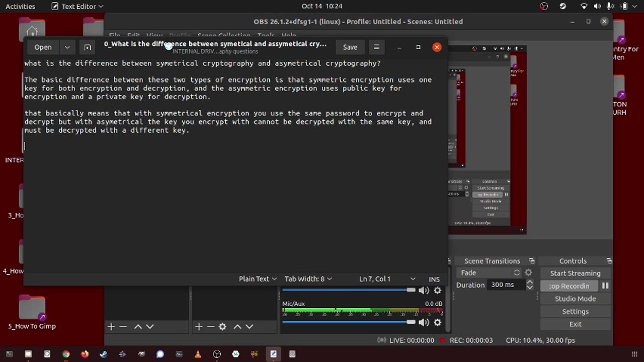This screenshot has width=644, height=362.
Task: Open gear settings for channel above Mic/Aux
Action: (x=437, y=290)
